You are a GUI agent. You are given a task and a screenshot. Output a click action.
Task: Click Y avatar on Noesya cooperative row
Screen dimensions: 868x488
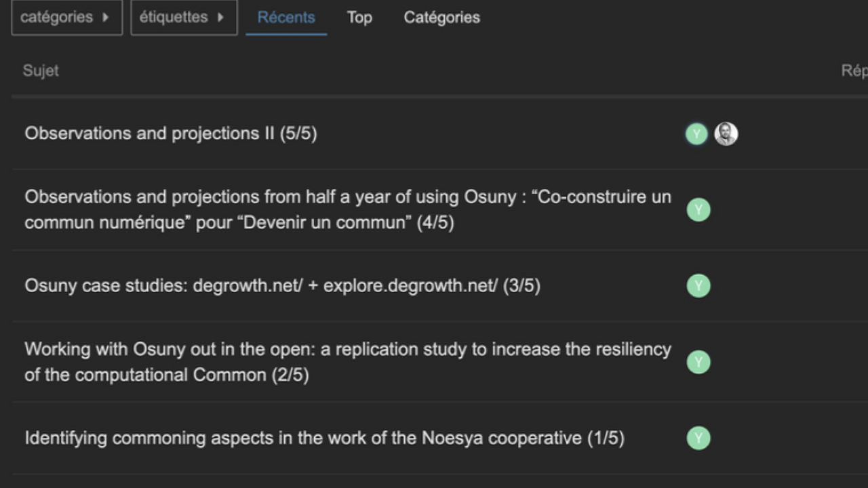tap(698, 438)
